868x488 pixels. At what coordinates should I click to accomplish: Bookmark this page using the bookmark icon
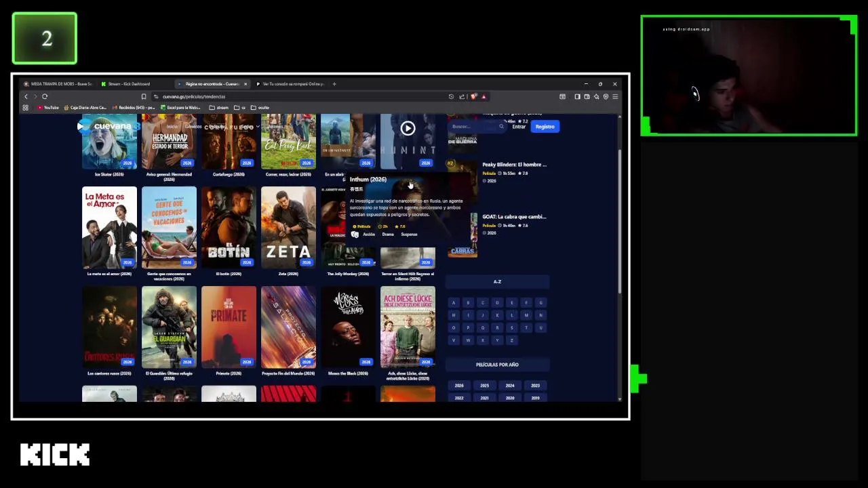pos(144,97)
